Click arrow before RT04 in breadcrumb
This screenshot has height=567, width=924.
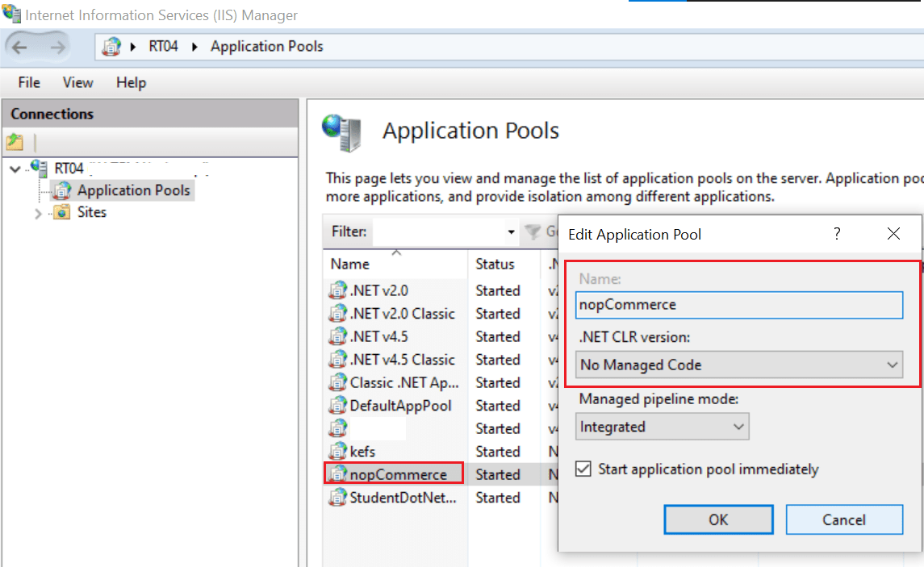point(133,47)
